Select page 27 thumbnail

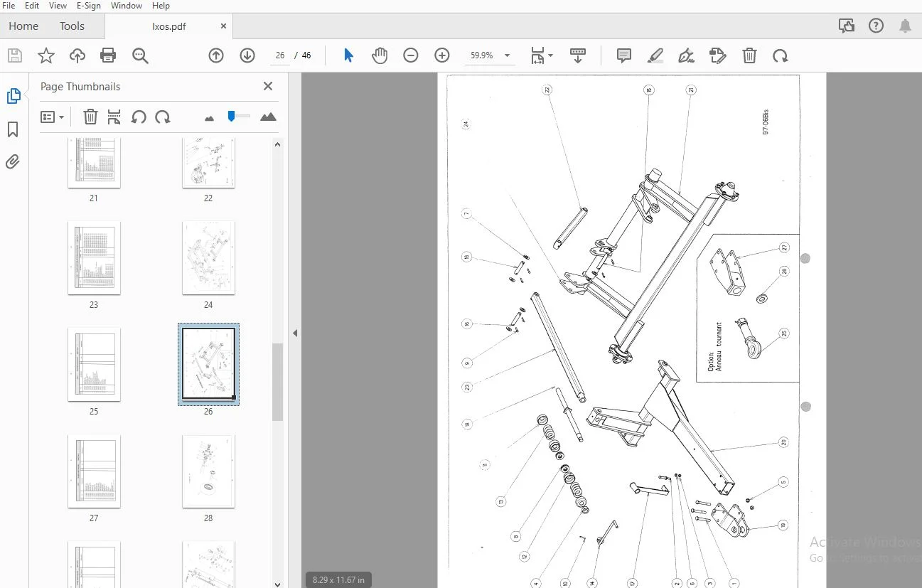(94, 471)
